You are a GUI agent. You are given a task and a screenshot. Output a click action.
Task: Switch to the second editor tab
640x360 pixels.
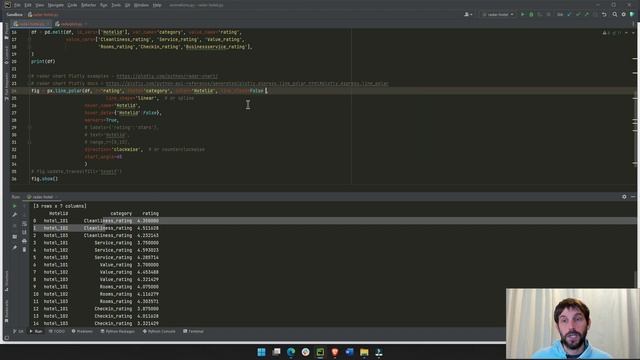click(x=71, y=24)
